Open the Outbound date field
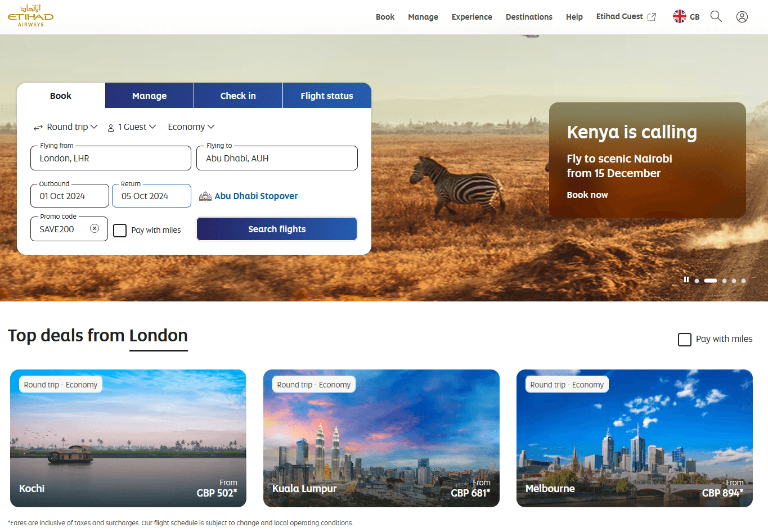The width and height of the screenshot is (768, 532). [70, 196]
